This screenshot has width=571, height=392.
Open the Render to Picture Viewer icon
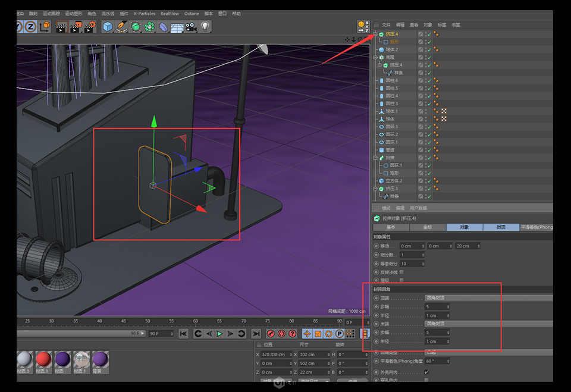click(75, 27)
